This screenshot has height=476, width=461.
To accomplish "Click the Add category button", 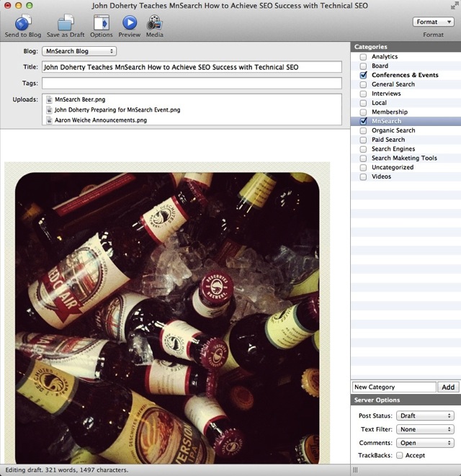I will point(448,387).
